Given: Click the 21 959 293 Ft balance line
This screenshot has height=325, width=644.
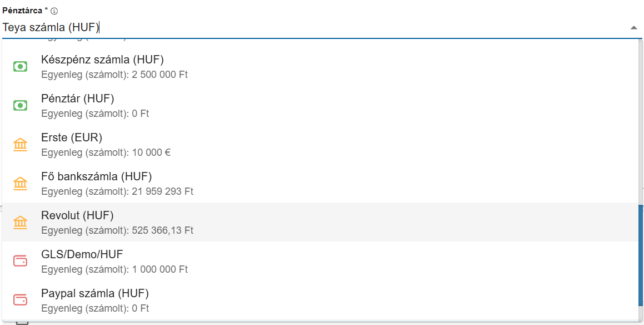Looking at the screenshot, I should (x=117, y=191).
